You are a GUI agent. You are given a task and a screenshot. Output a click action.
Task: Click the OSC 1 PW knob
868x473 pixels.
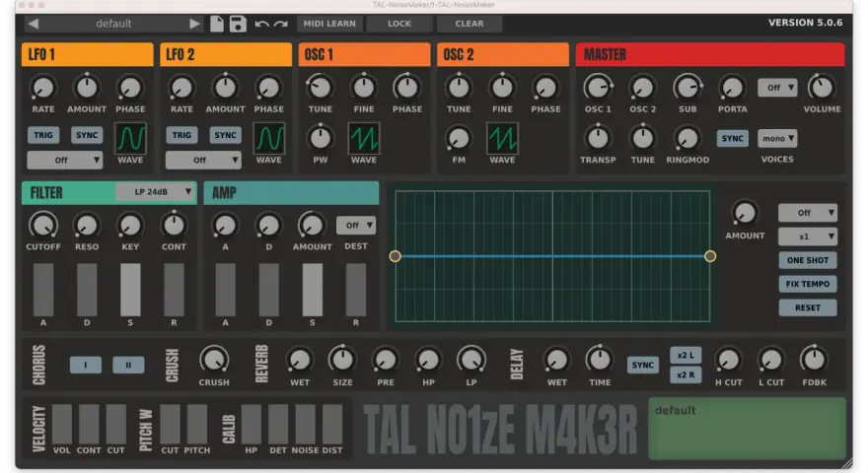320,138
